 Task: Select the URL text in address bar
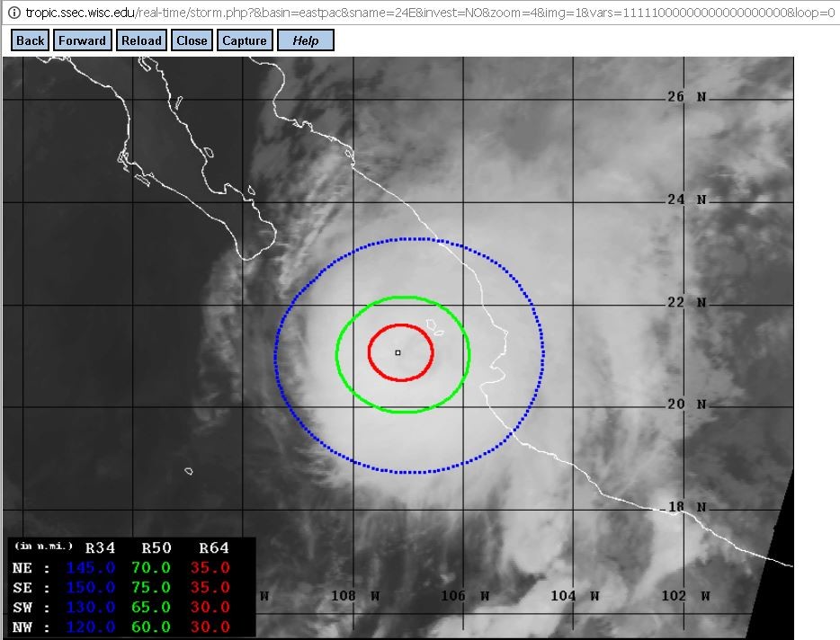pyautogui.click(x=430, y=13)
